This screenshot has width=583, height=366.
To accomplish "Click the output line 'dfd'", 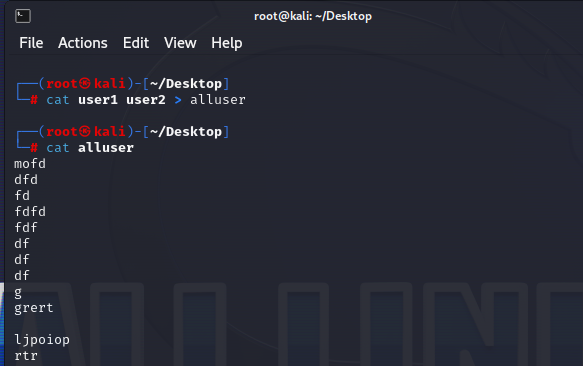I will (26, 180).
